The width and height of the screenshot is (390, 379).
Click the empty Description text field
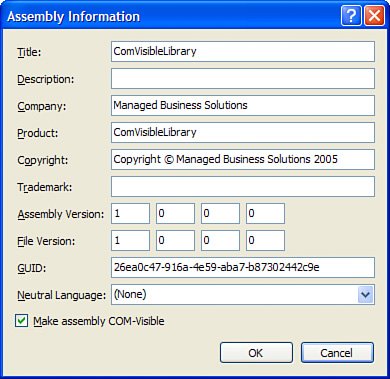[243, 79]
